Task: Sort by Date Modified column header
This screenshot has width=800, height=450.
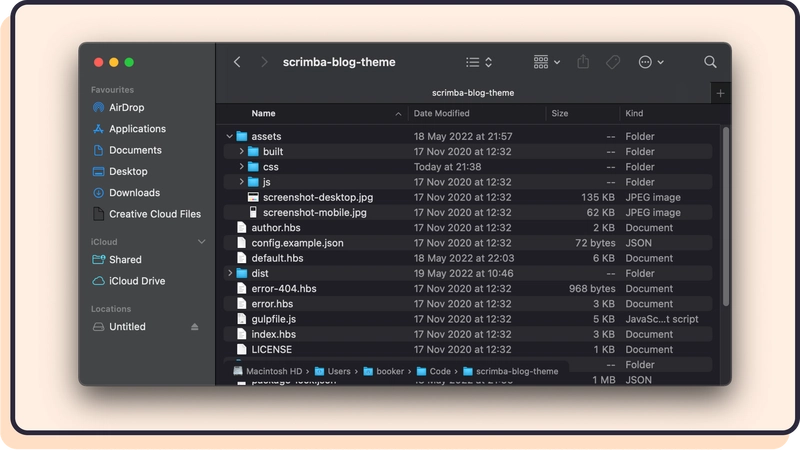Action: pyautogui.click(x=442, y=114)
